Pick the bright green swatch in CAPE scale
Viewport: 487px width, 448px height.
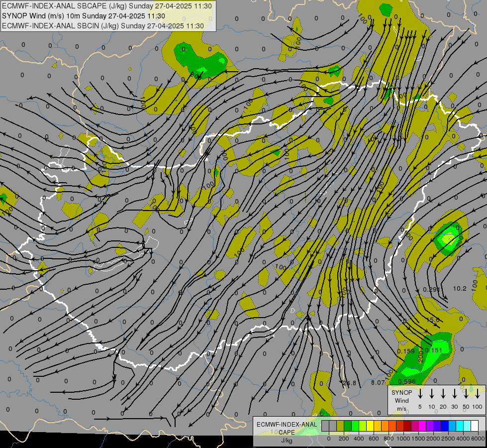pyautogui.click(x=355, y=426)
